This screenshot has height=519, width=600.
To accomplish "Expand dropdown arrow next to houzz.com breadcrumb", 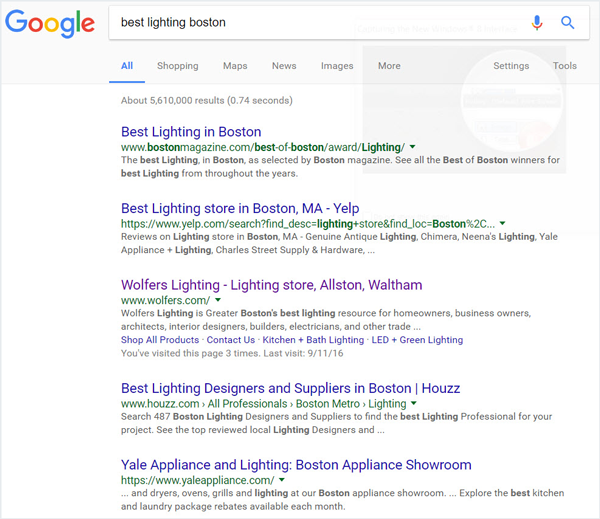I will tap(414, 403).
